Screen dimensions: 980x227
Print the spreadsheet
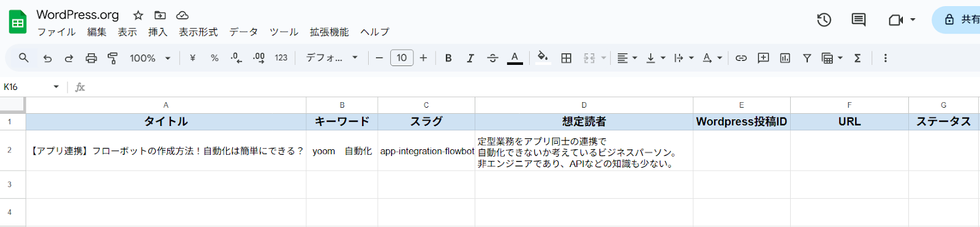[91, 58]
